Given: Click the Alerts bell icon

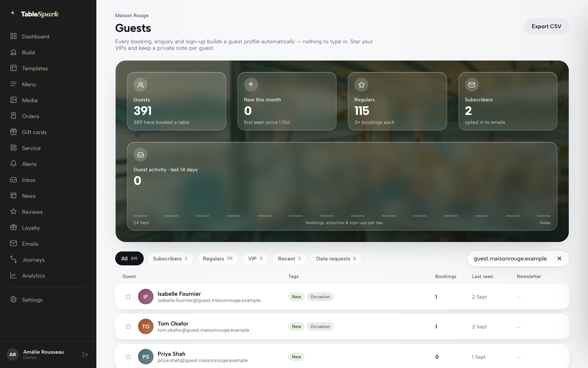Looking at the screenshot, I should pos(13,164).
